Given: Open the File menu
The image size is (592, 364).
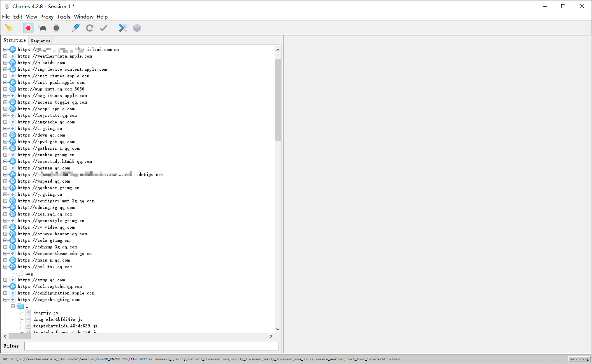Looking at the screenshot, I should coord(6,17).
